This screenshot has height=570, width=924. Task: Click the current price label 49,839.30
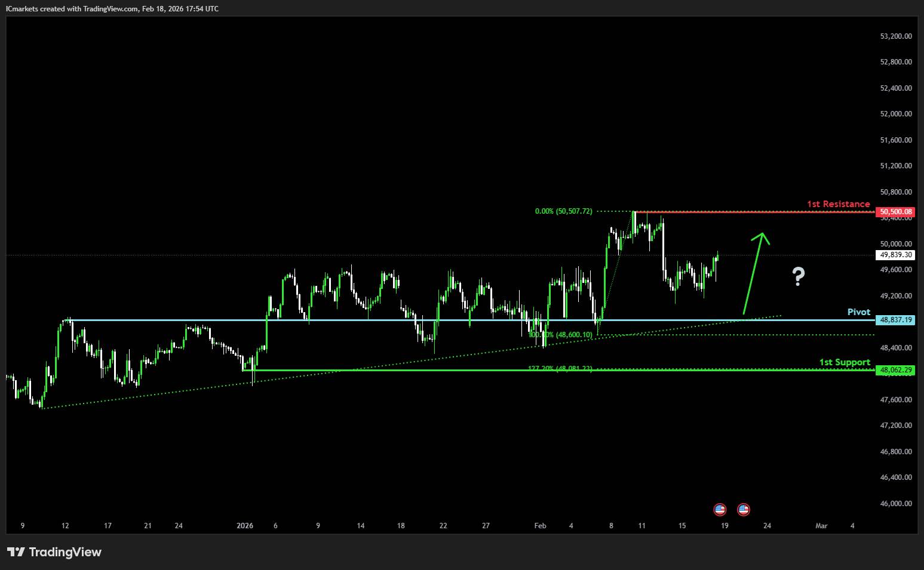(896, 255)
